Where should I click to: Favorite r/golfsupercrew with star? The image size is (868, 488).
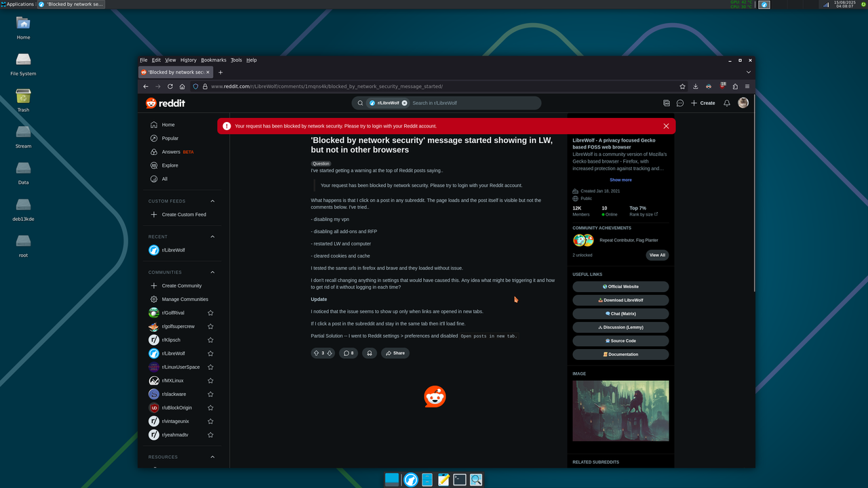[210, 327]
